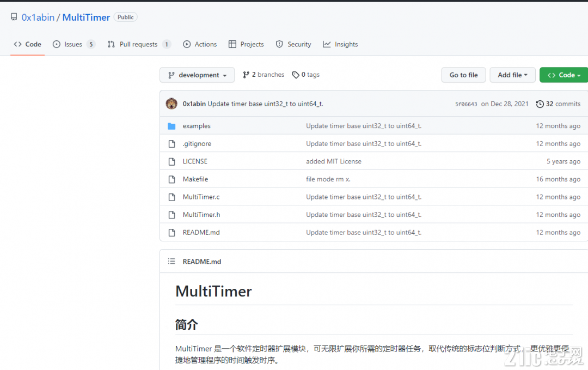Expand the Add file dropdown
The width and height of the screenshot is (588, 370).
tap(512, 75)
